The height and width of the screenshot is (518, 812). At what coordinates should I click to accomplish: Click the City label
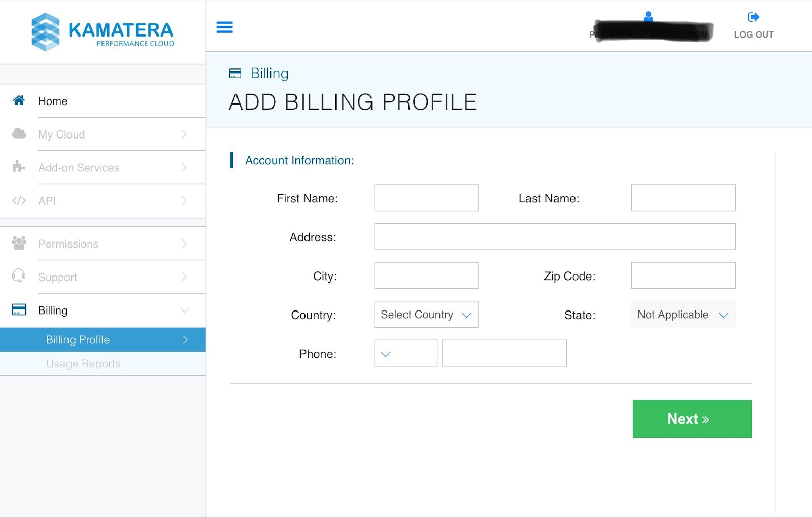pos(325,276)
